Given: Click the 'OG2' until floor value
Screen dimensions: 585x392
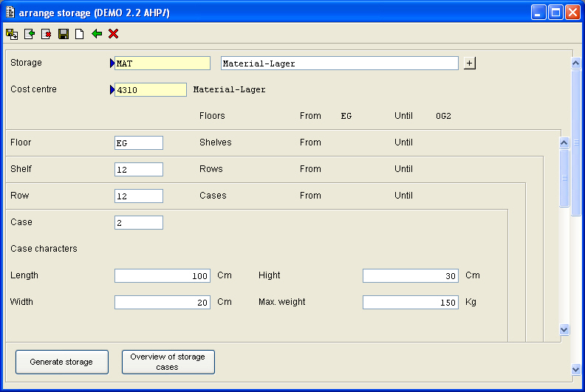Looking at the screenshot, I should (x=443, y=116).
